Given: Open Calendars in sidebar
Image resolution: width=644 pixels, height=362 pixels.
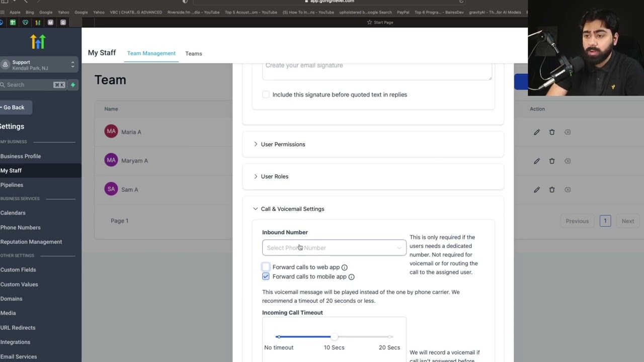Looking at the screenshot, I should click(x=13, y=213).
